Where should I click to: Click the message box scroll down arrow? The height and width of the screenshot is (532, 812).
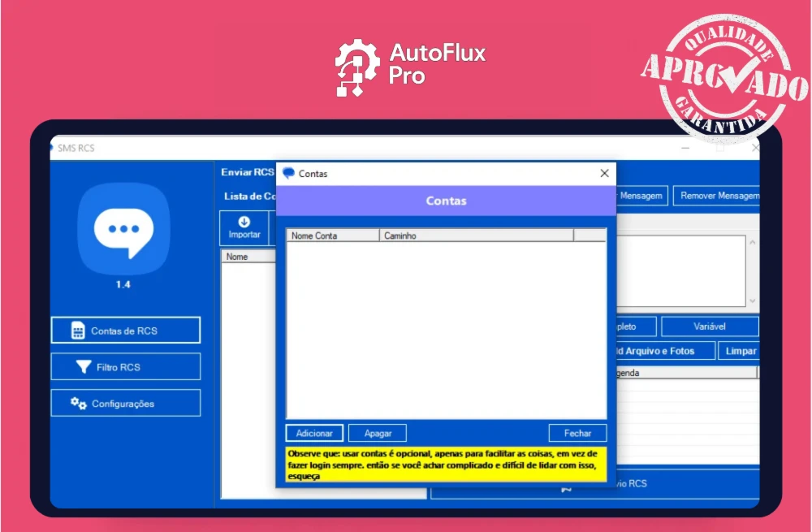coord(753,301)
